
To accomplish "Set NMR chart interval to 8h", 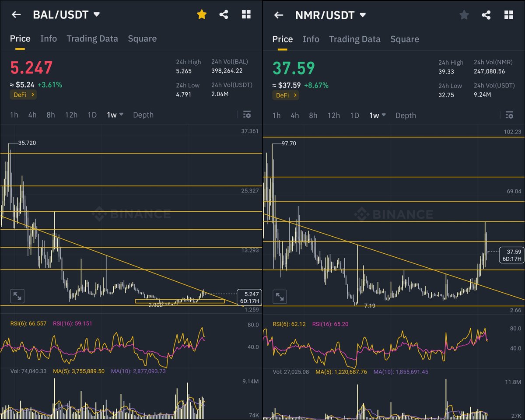I will tap(313, 115).
